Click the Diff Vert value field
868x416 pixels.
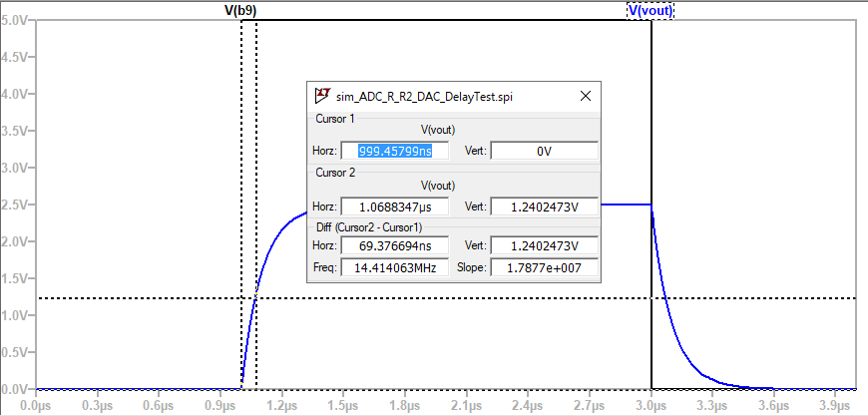click(544, 245)
